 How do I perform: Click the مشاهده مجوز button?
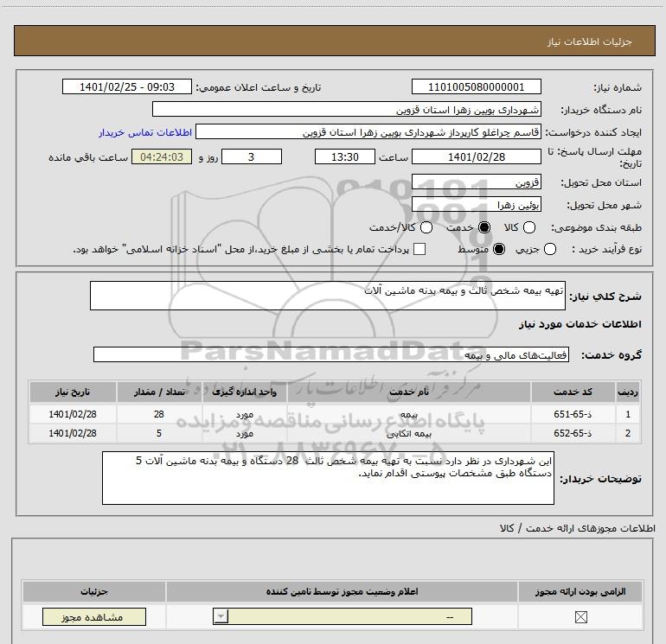pyautogui.click(x=94, y=617)
